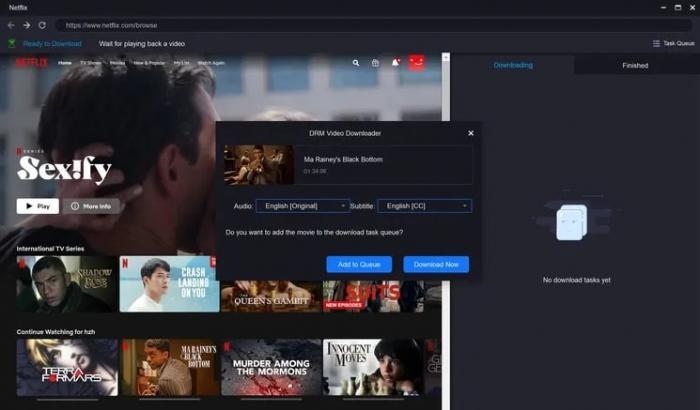Click 'Wait for playing back a video' status text
Screen dimensions: 700x410
(x=142, y=44)
